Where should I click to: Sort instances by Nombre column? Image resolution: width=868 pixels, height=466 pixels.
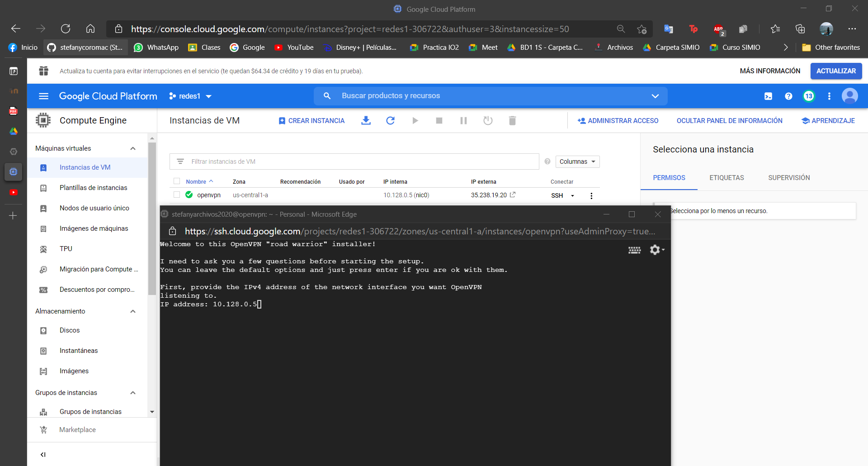199,181
